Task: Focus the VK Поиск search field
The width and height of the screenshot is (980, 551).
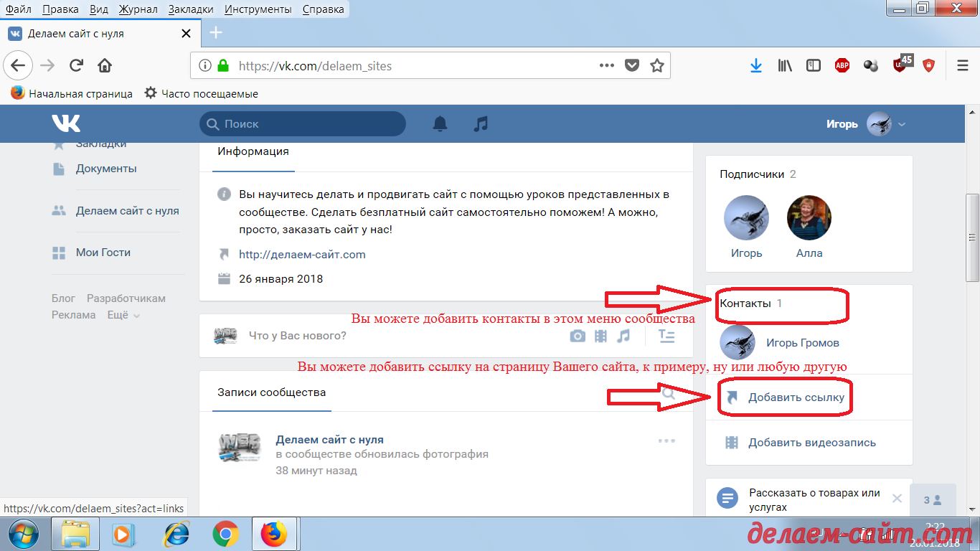Action: click(x=303, y=123)
